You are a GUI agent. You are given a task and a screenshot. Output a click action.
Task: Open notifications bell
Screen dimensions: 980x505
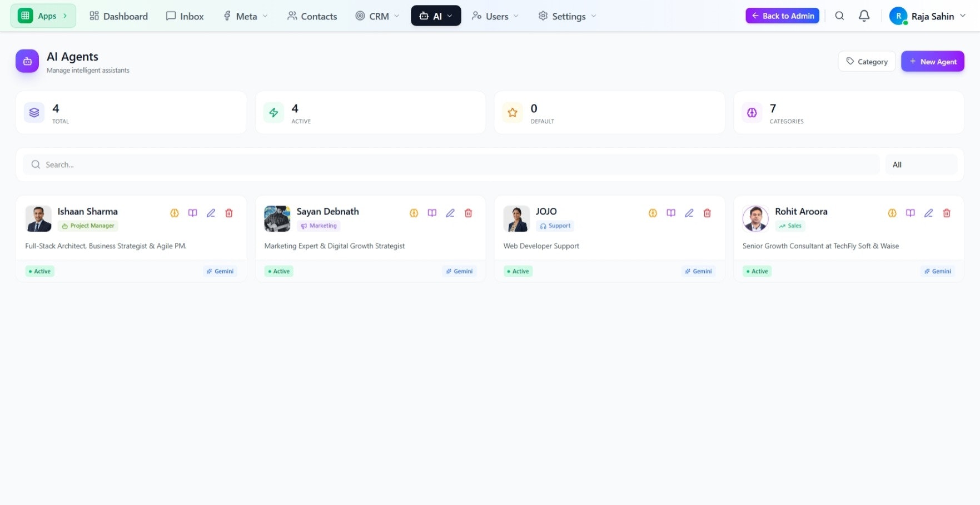tap(864, 16)
